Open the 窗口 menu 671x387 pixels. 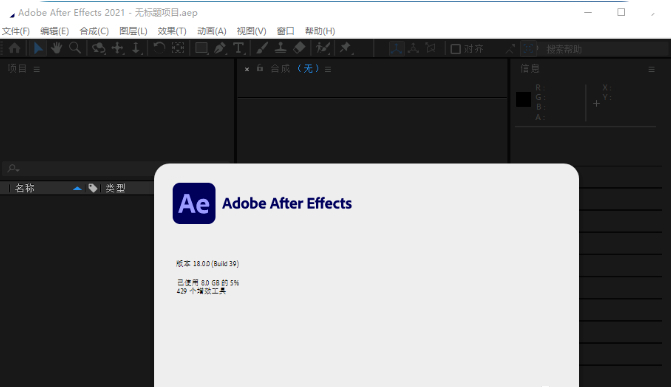pyautogui.click(x=285, y=31)
